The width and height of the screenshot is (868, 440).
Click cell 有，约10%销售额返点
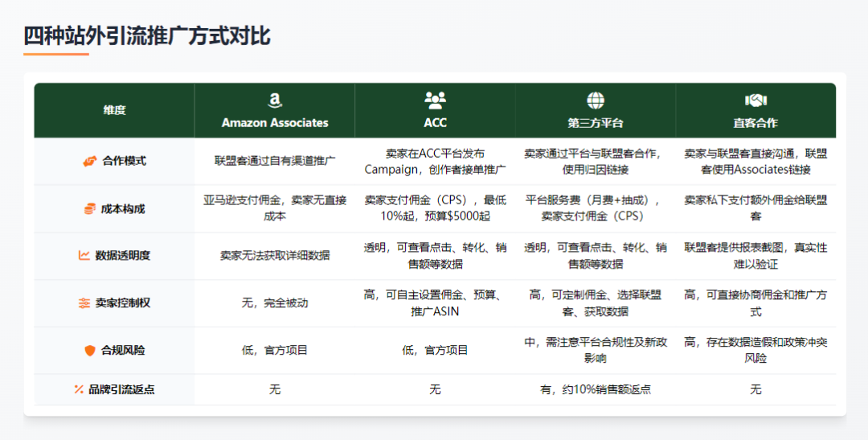click(x=596, y=389)
